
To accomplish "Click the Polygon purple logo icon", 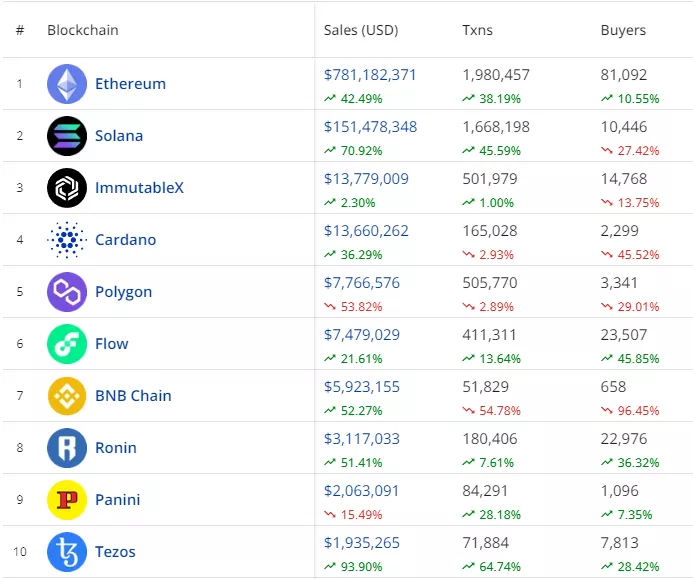I will coord(67,292).
